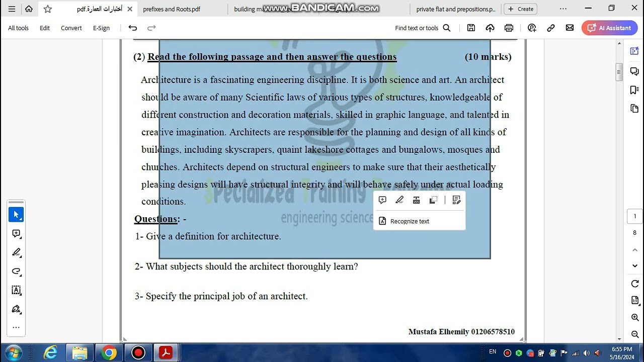The image size is (644, 362).
Task: Close the first Arabic-titled PDF tab
Action: coord(130,9)
